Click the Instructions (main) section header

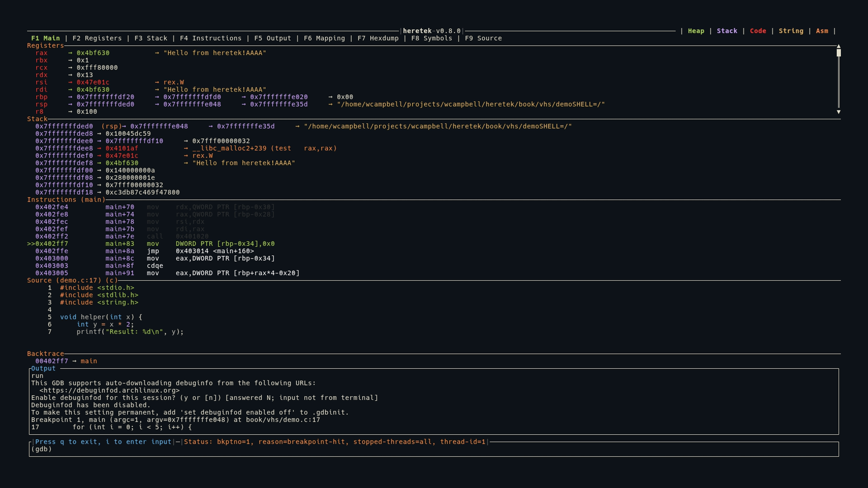[x=66, y=200]
